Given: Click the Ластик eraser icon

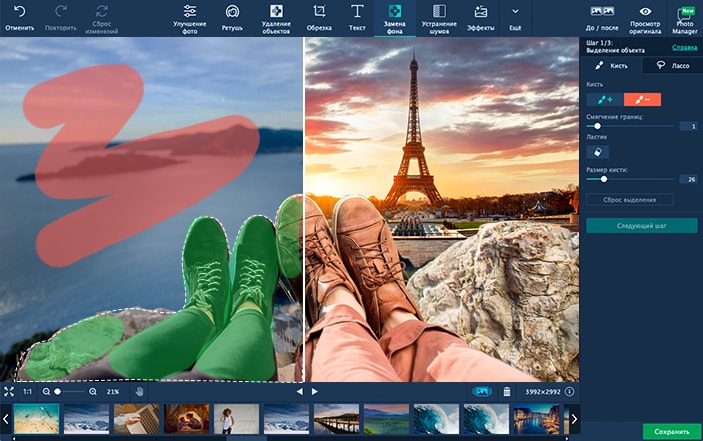Looking at the screenshot, I should tap(598, 152).
